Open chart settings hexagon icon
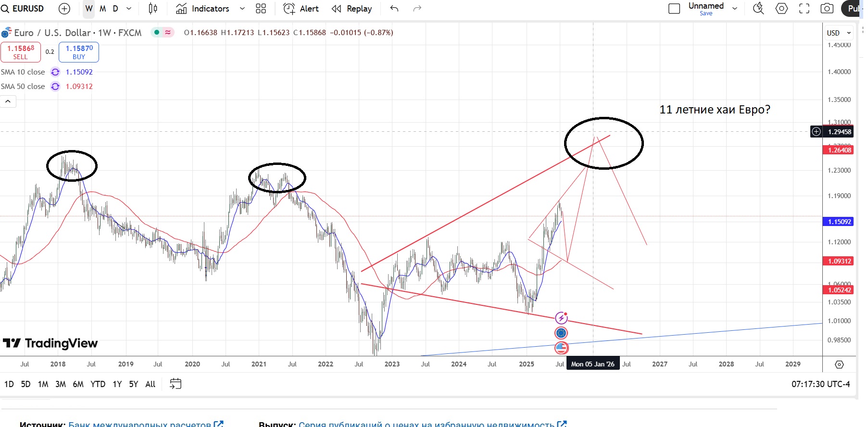This screenshot has width=868, height=427. (x=782, y=9)
